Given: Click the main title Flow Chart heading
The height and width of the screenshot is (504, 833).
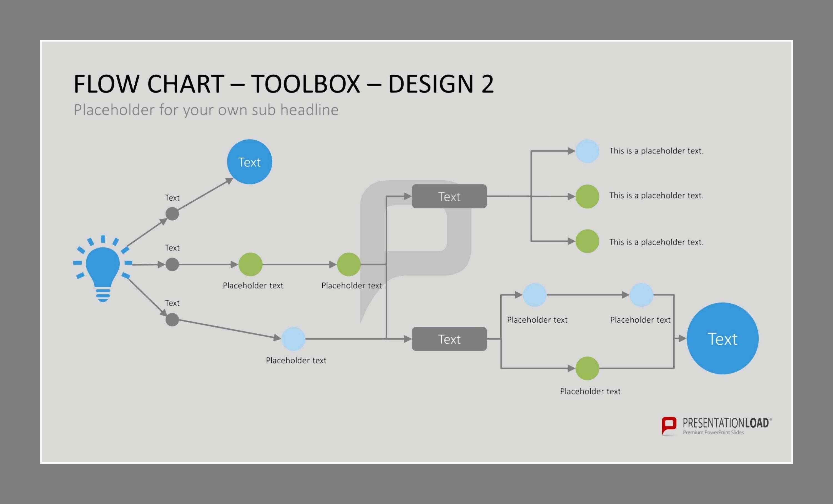Looking at the screenshot, I should tap(283, 84).
